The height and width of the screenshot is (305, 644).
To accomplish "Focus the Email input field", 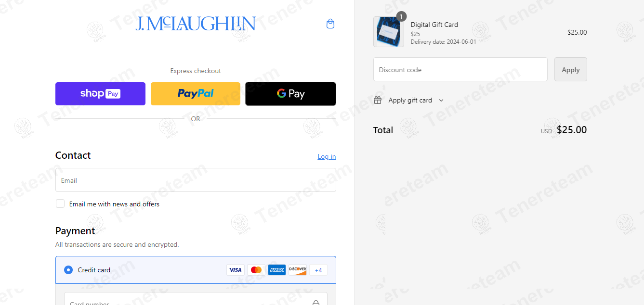I will (196, 180).
